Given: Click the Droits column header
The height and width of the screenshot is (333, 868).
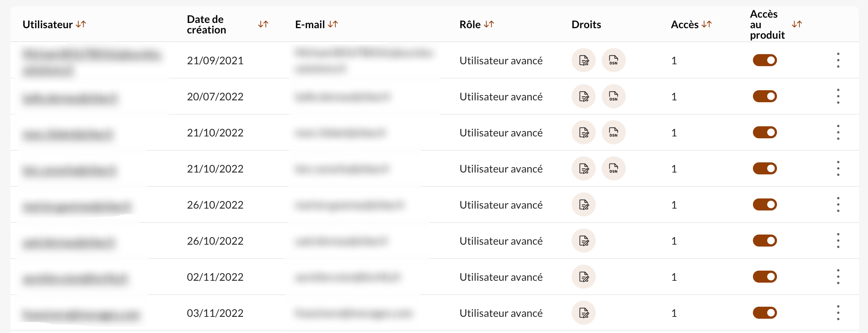Looking at the screenshot, I should point(586,24).
